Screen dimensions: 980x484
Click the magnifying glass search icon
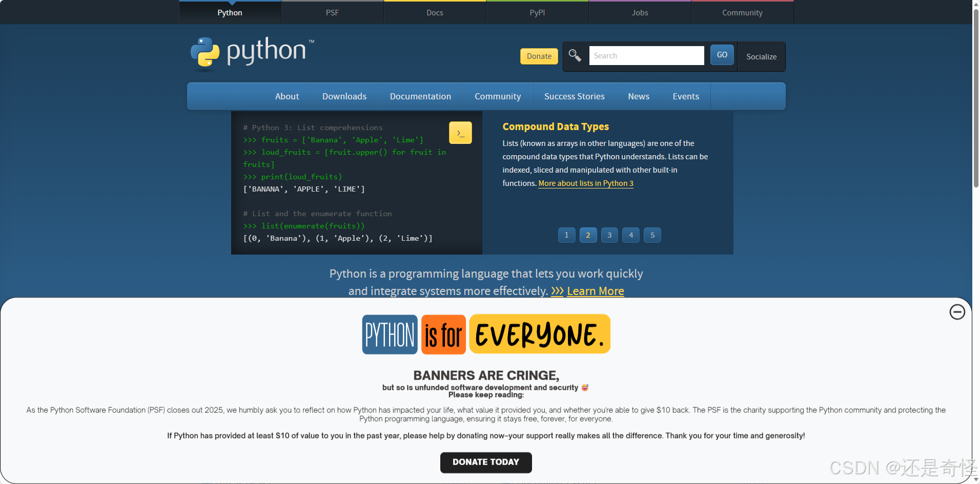click(575, 55)
